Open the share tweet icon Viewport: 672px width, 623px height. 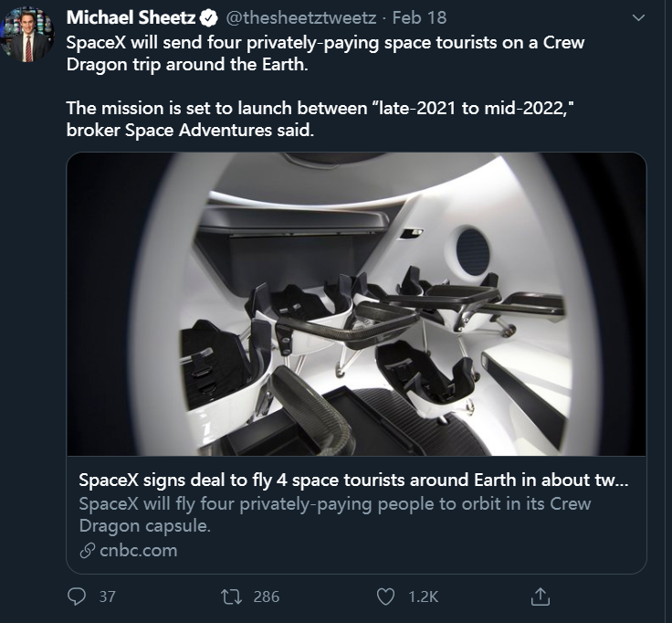540,597
